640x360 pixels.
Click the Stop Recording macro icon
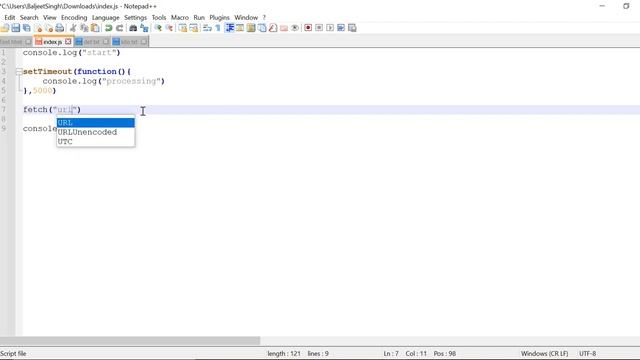pyautogui.click(x=319, y=28)
